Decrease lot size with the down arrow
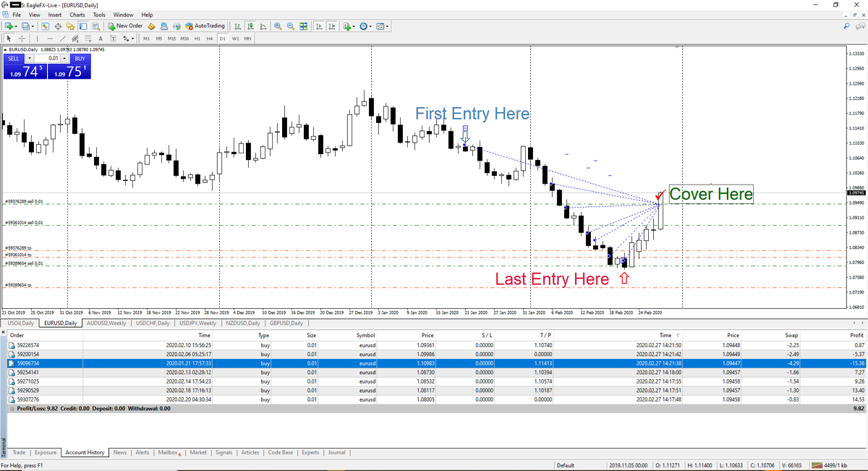The image size is (868, 471). click(x=30, y=58)
